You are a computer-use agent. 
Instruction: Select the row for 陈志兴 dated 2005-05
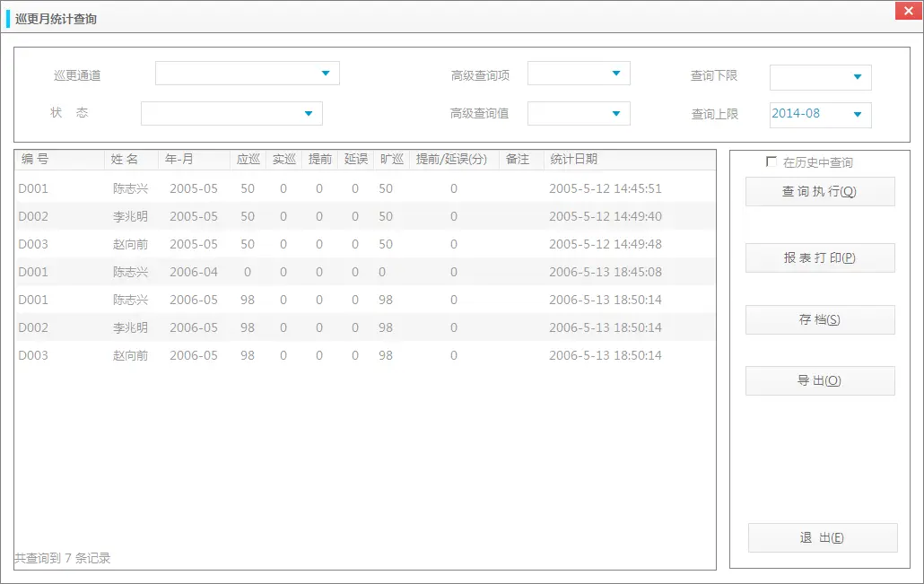(269, 188)
